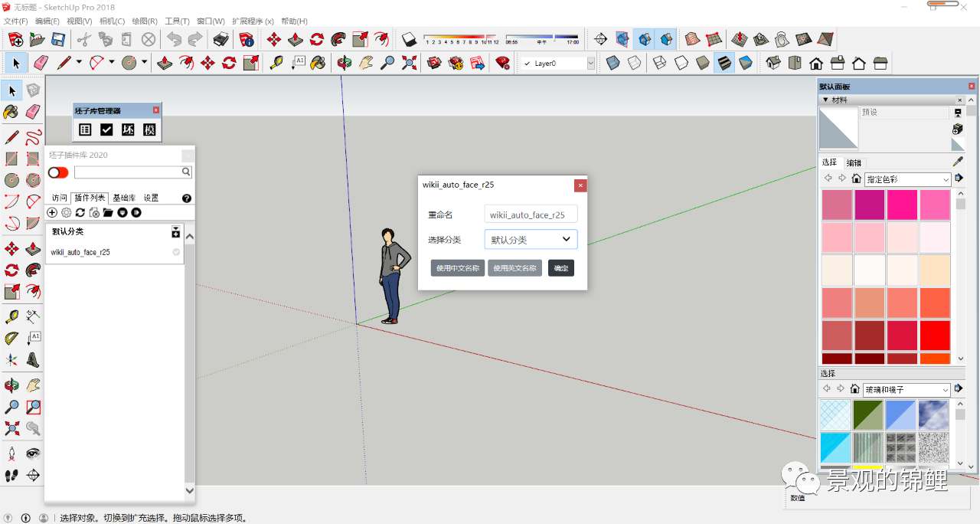This screenshot has width=980, height=524.
Task: Click the 使用中文名称 button
Action: coord(458,268)
